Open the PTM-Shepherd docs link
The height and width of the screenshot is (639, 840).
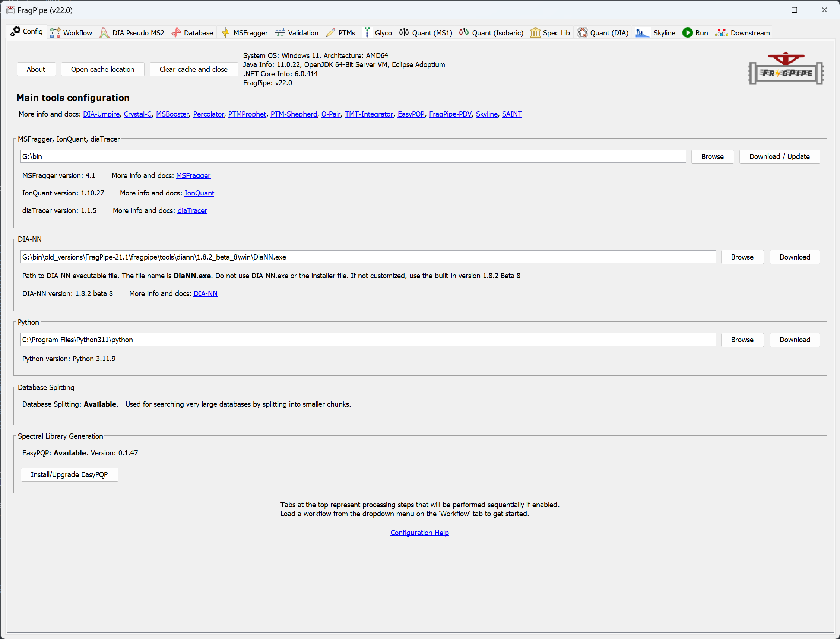[x=293, y=114]
